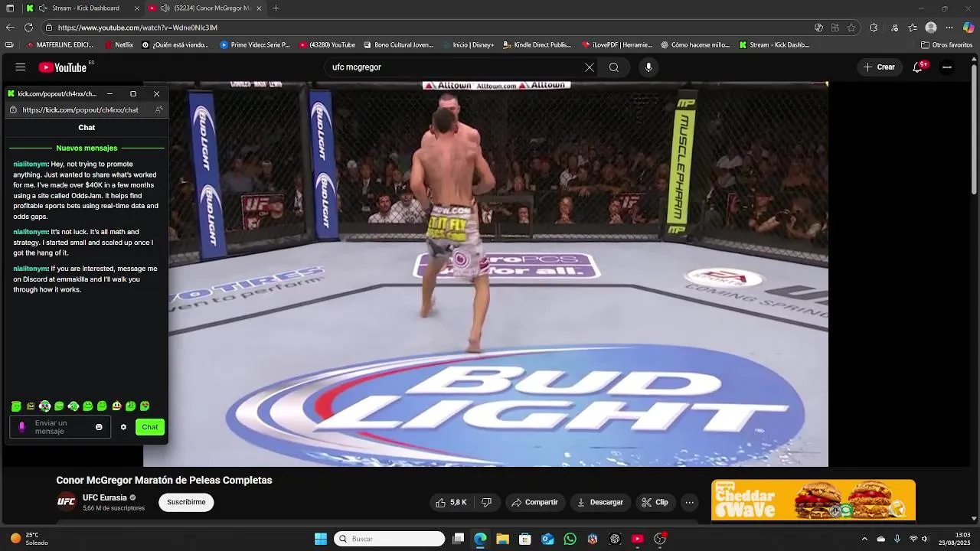Like the video with 5,8 K

(x=451, y=503)
